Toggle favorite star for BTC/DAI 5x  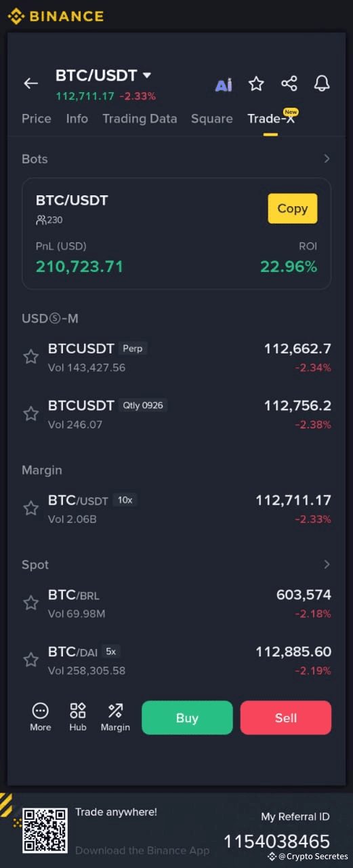(x=31, y=660)
